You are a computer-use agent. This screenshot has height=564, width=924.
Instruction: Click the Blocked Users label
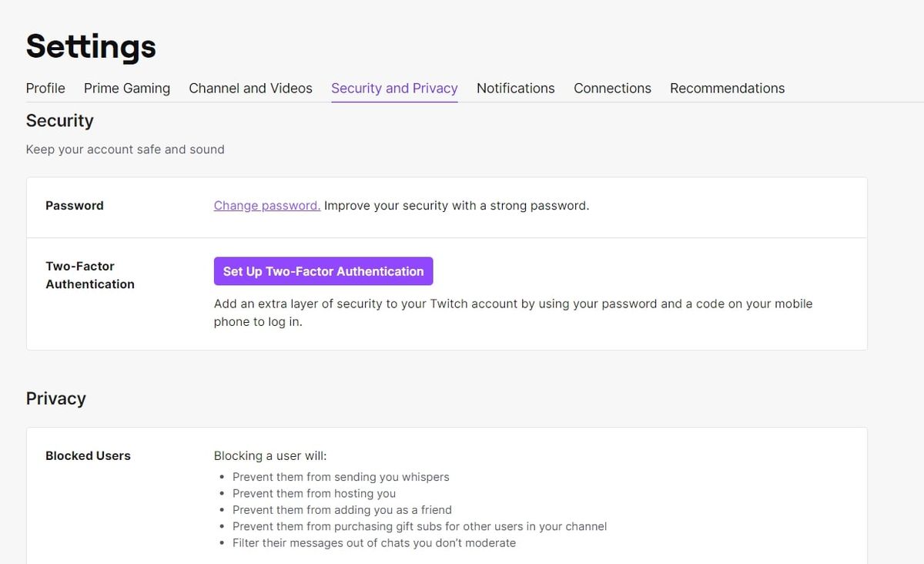[x=88, y=455]
